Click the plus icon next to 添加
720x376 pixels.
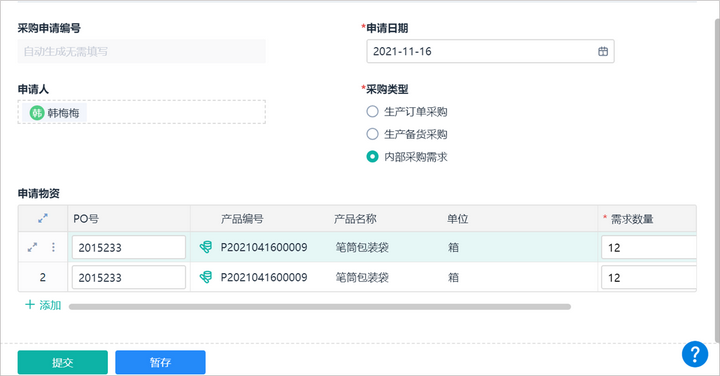(x=30, y=304)
